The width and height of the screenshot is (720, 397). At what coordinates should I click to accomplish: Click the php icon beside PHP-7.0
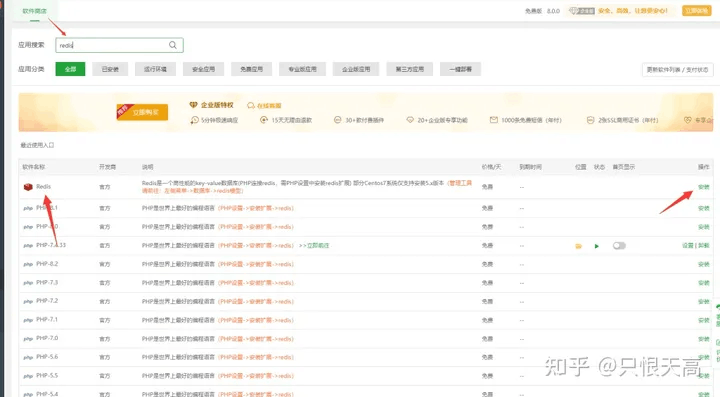click(x=28, y=339)
